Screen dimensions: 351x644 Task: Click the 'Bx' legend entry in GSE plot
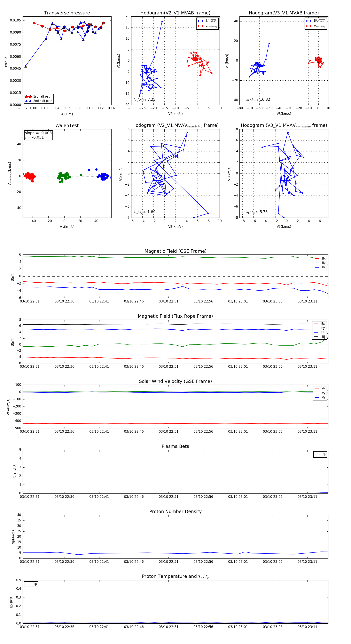click(320, 259)
